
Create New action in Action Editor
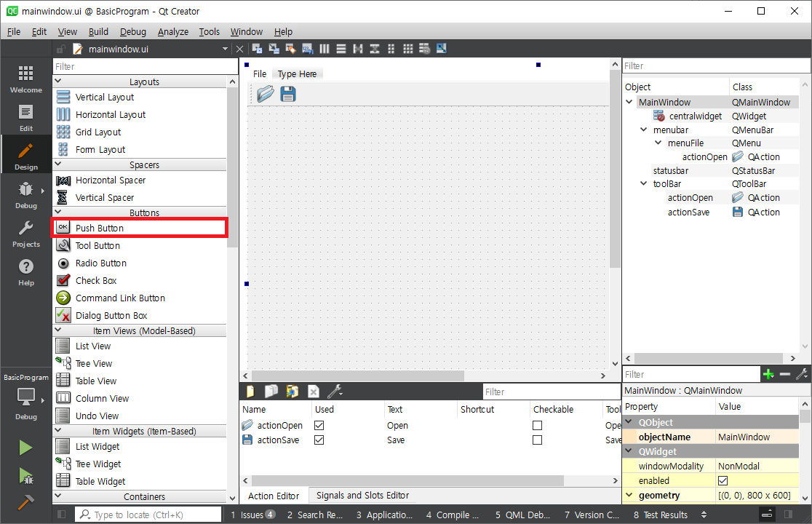tap(250, 392)
